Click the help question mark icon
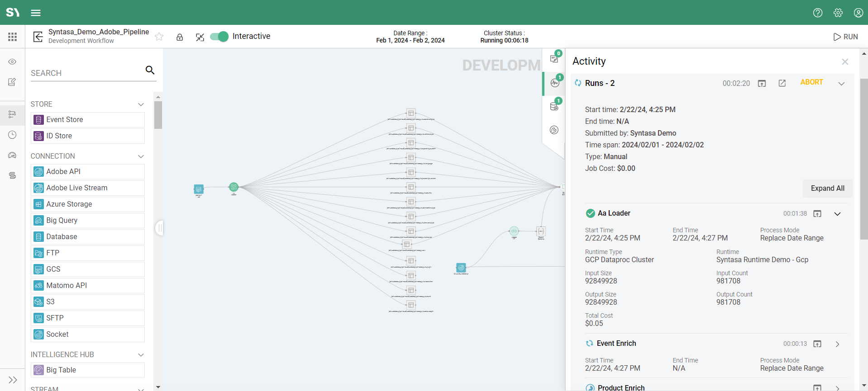 817,13
